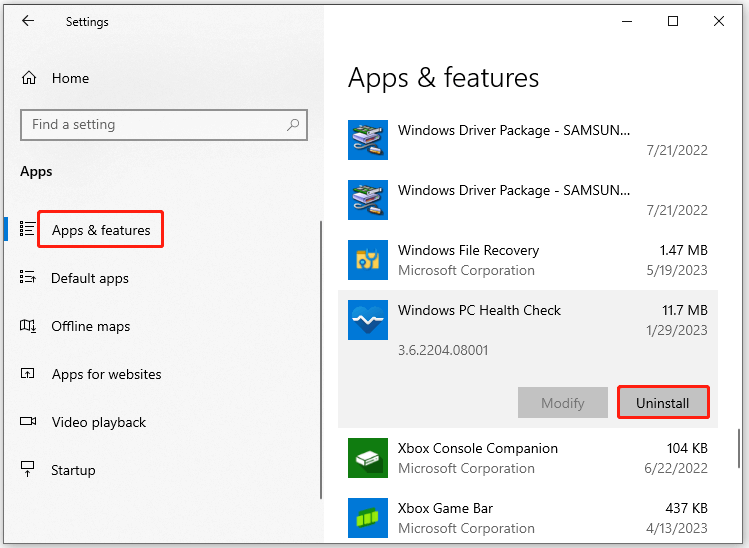This screenshot has height=548, width=749.
Task: Open Apps & features section
Action: click(x=101, y=230)
